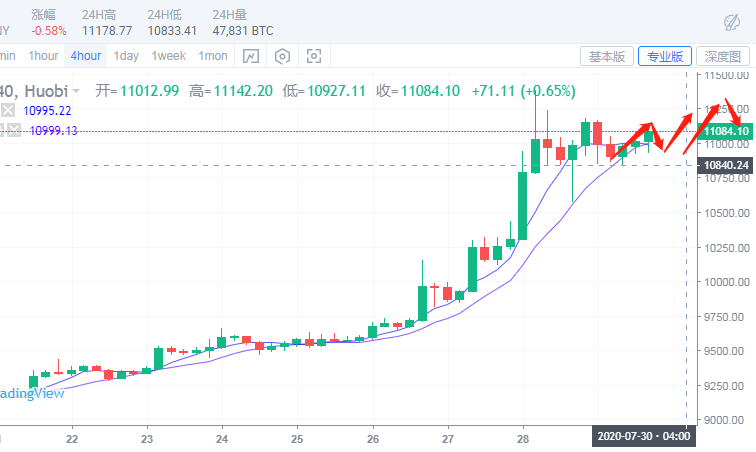
Task: Remove the 10995.22 indicator with its X icon
Action: (x=9, y=110)
